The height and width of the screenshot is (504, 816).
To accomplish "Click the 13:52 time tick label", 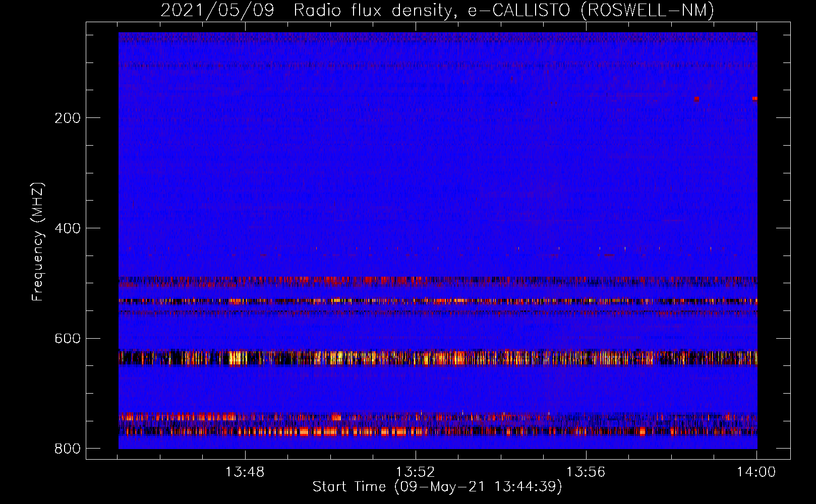I will [x=415, y=472].
